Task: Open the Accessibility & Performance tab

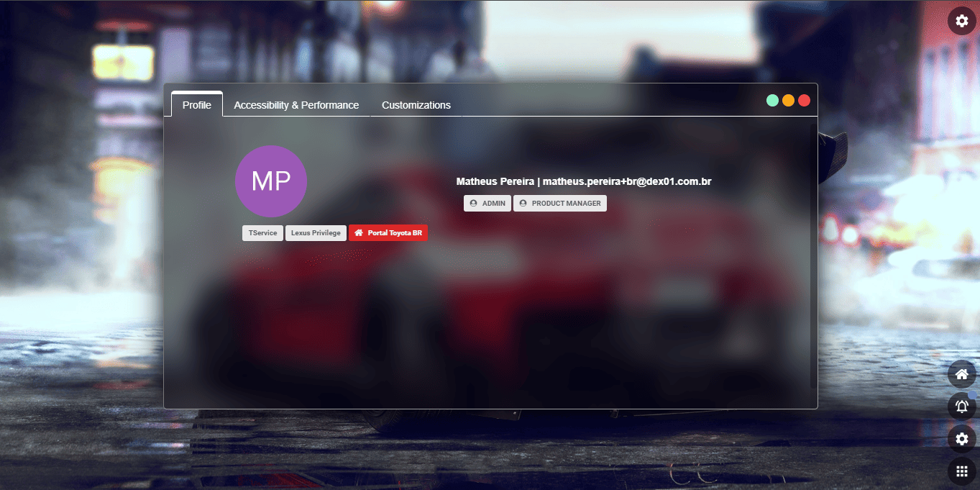Action: click(x=296, y=105)
